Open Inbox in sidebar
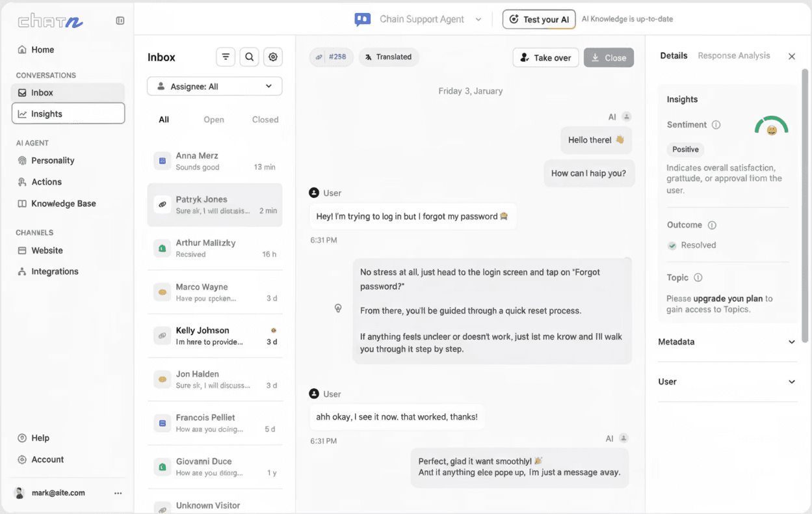The height and width of the screenshot is (514, 812). click(68, 92)
